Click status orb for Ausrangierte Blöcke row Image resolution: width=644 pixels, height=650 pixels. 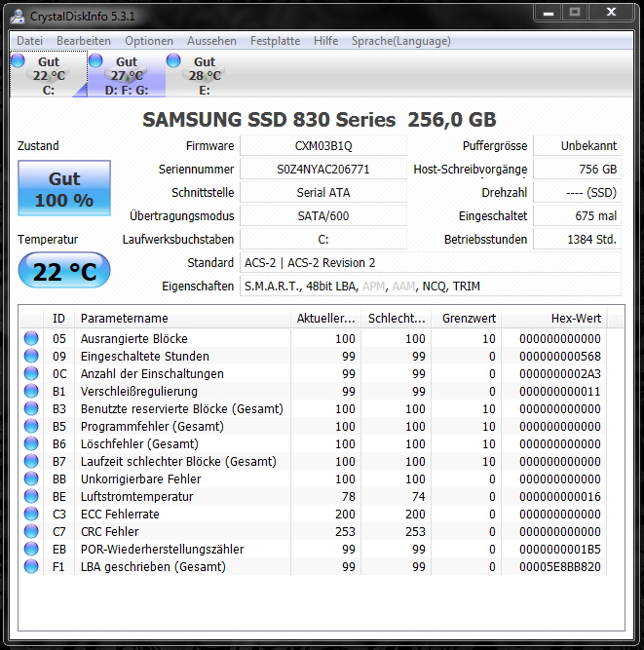pyautogui.click(x=31, y=338)
